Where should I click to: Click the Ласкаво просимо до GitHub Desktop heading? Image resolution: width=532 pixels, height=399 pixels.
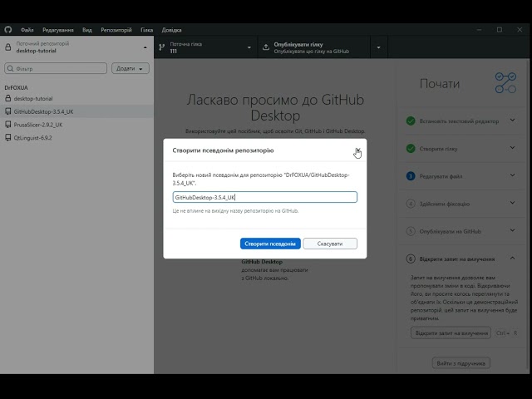pos(275,107)
